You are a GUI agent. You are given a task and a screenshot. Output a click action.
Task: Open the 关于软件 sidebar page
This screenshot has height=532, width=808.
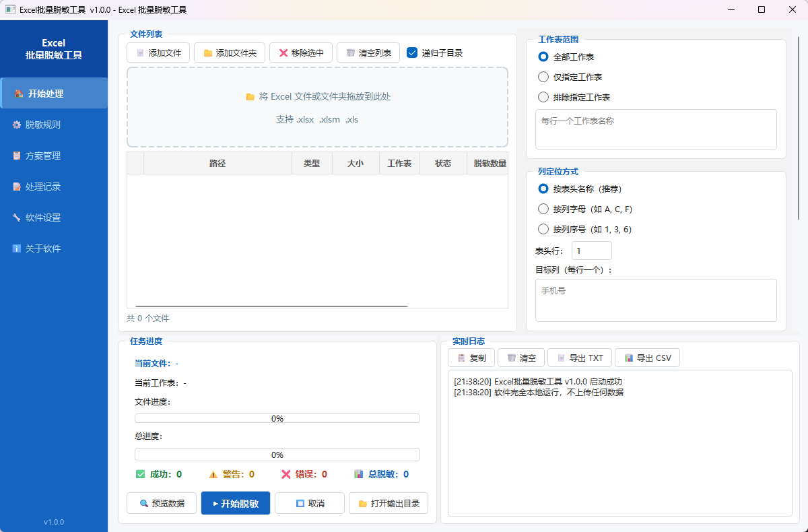[x=54, y=248]
